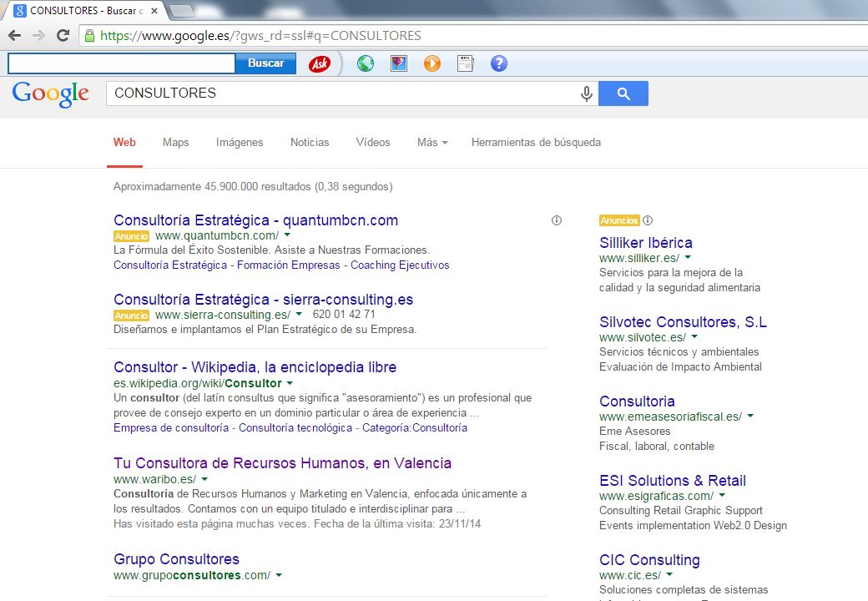This screenshot has height=601, width=868.
Task: Click the map pin toolbar icon
Action: point(399,63)
